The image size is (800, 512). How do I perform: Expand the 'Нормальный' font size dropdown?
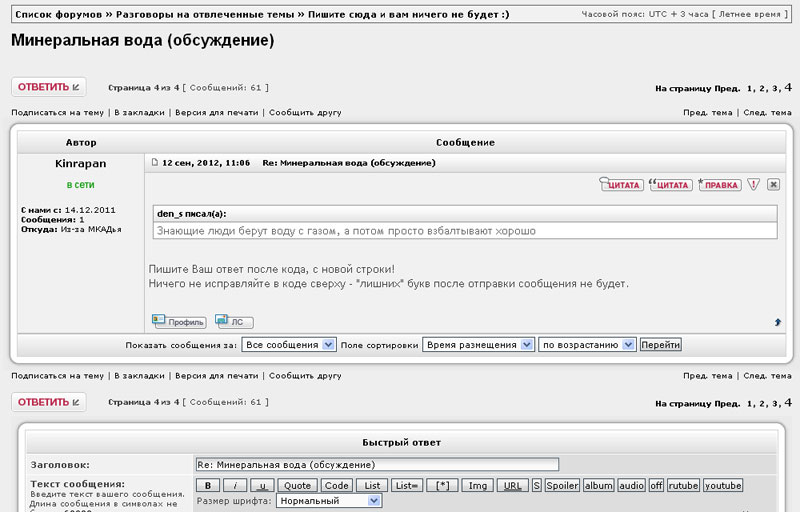pyautogui.click(x=328, y=501)
